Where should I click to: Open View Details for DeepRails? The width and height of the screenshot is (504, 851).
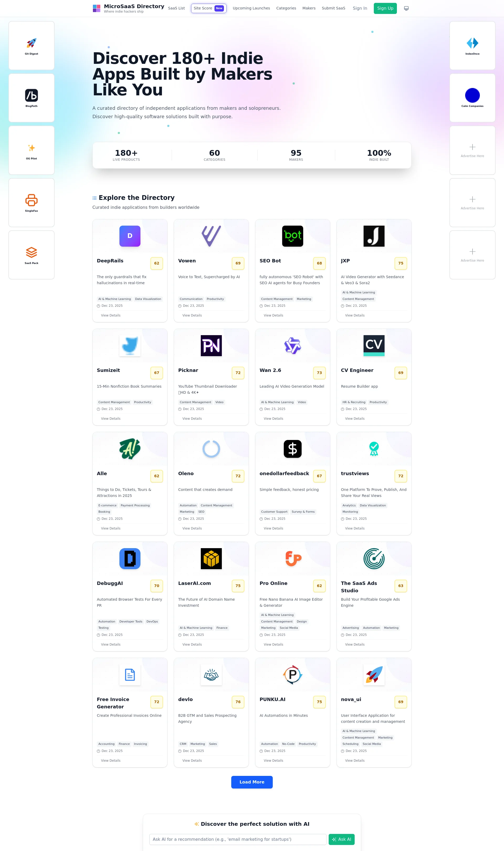click(111, 315)
